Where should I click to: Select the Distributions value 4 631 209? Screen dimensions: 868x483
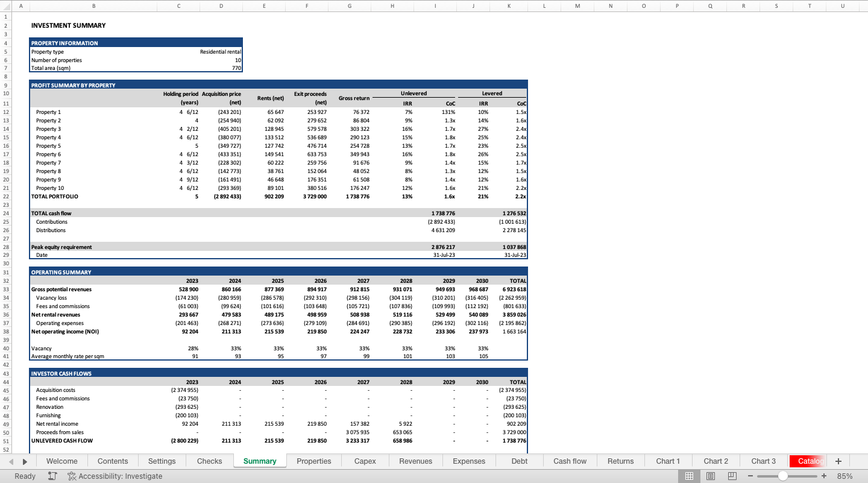click(443, 230)
